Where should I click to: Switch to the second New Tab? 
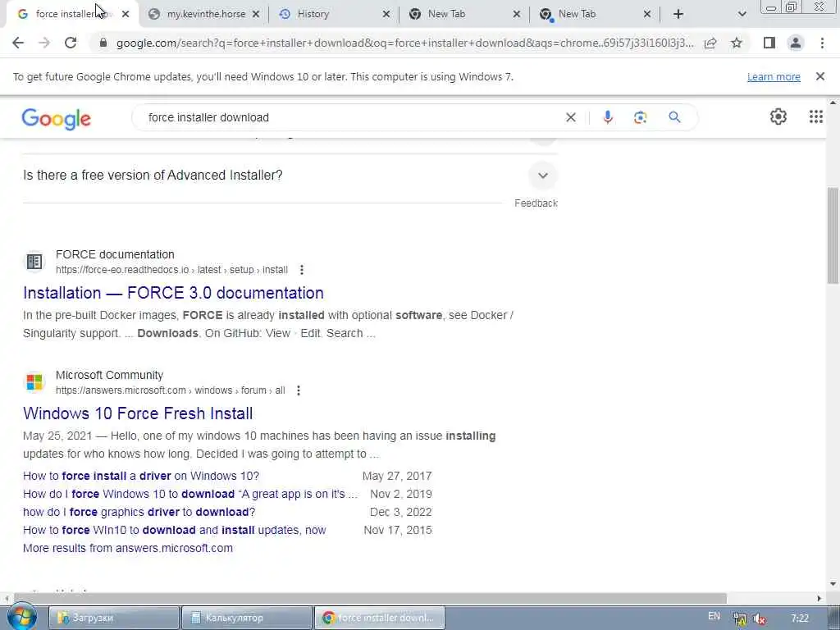[595, 14]
